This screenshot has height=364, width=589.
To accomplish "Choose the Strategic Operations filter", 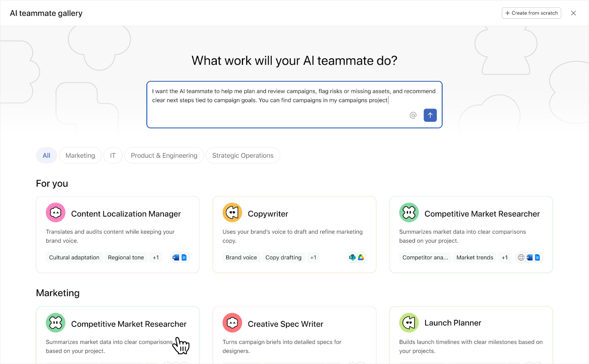I will click(243, 156).
